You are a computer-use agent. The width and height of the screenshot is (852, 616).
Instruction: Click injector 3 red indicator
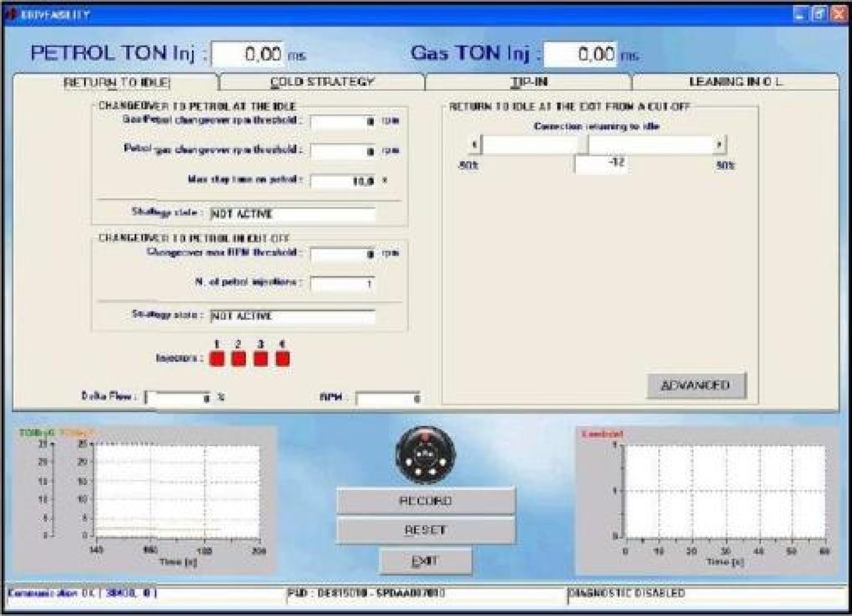coord(261,359)
